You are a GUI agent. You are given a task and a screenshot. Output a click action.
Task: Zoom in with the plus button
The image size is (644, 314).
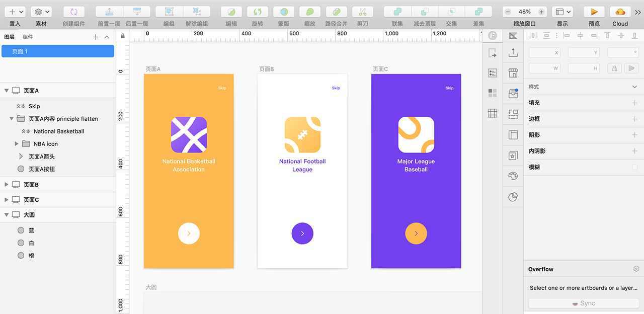point(541,12)
